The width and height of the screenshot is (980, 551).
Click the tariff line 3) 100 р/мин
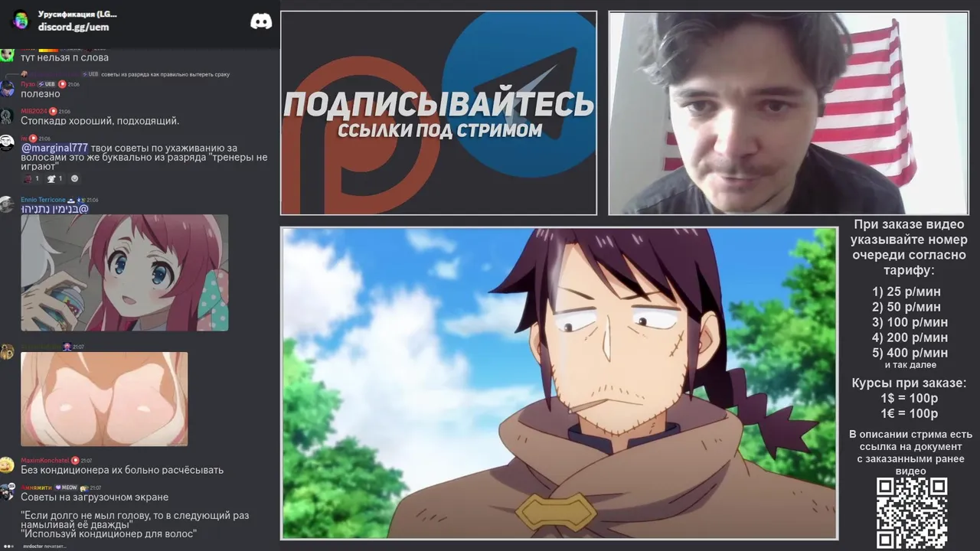(x=910, y=322)
